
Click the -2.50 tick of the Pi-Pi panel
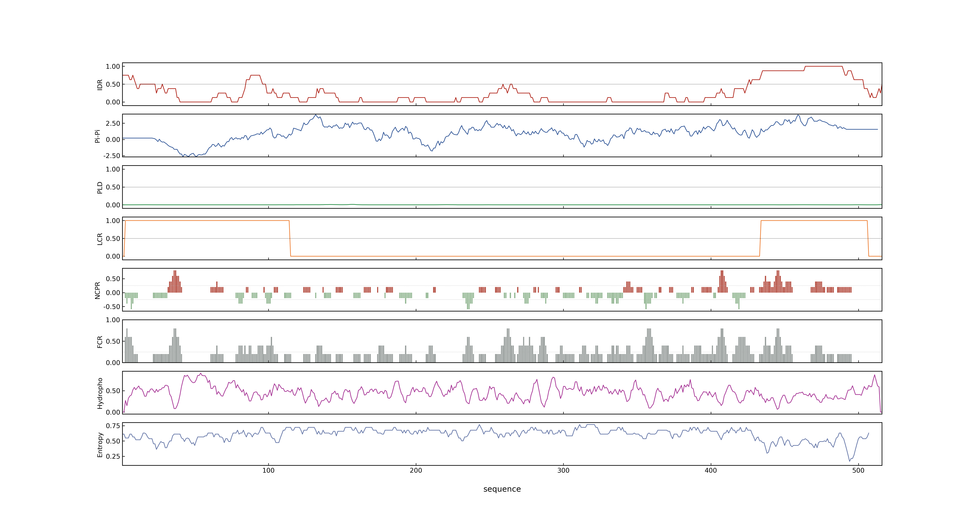[x=111, y=156]
